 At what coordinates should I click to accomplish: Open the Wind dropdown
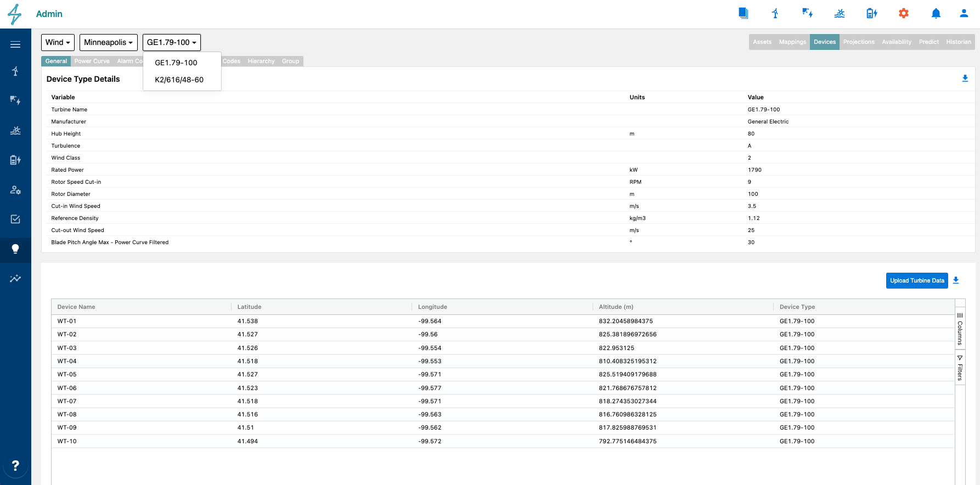tap(58, 42)
